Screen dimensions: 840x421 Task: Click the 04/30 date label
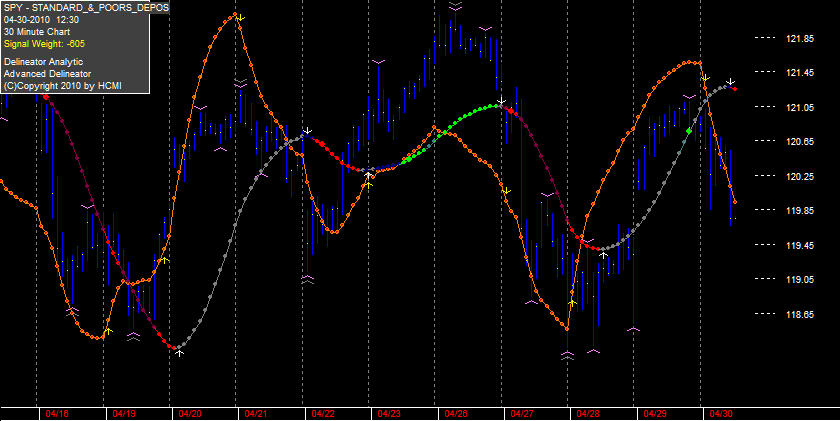click(x=721, y=414)
